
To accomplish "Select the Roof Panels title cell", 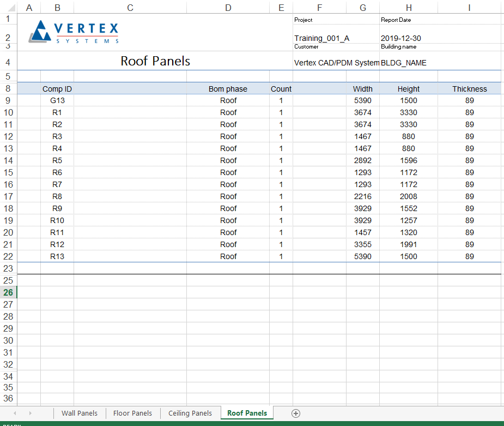I will point(155,61).
